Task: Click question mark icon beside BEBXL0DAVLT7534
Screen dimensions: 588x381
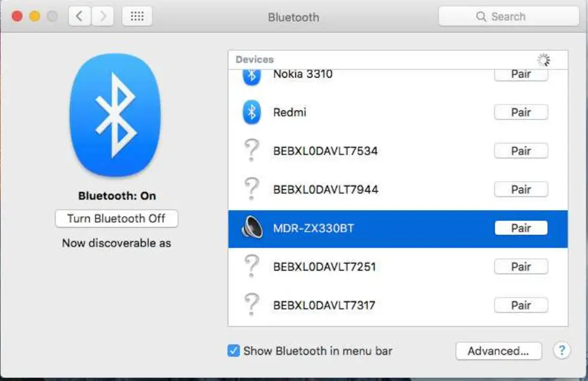Action: coord(250,150)
